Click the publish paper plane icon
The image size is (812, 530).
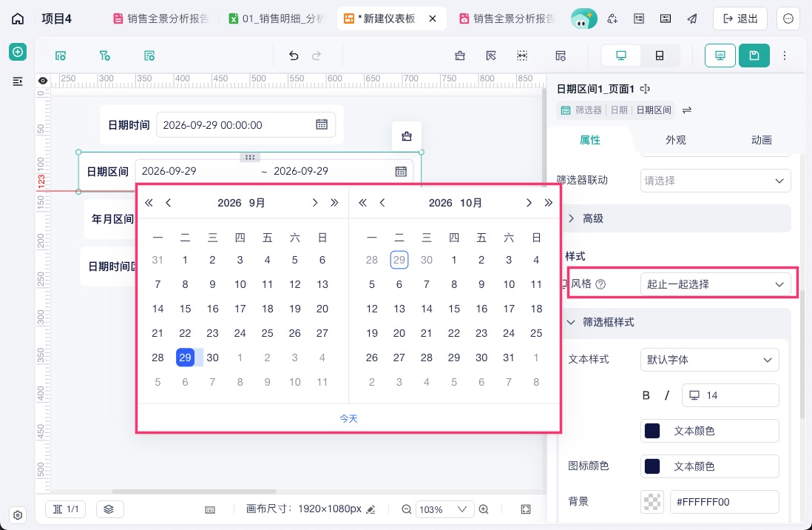click(x=692, y=19)
